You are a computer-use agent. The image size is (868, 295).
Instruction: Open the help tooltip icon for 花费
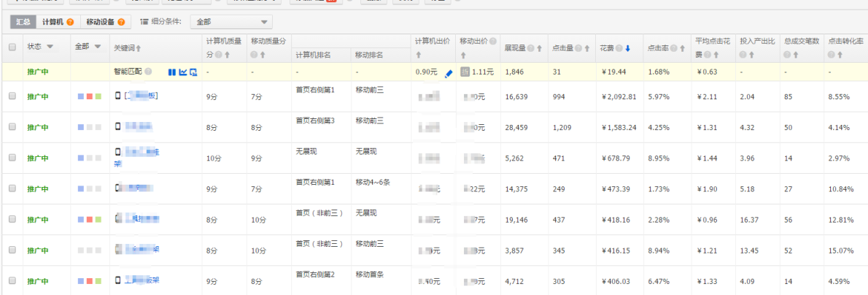pos(619,48)
